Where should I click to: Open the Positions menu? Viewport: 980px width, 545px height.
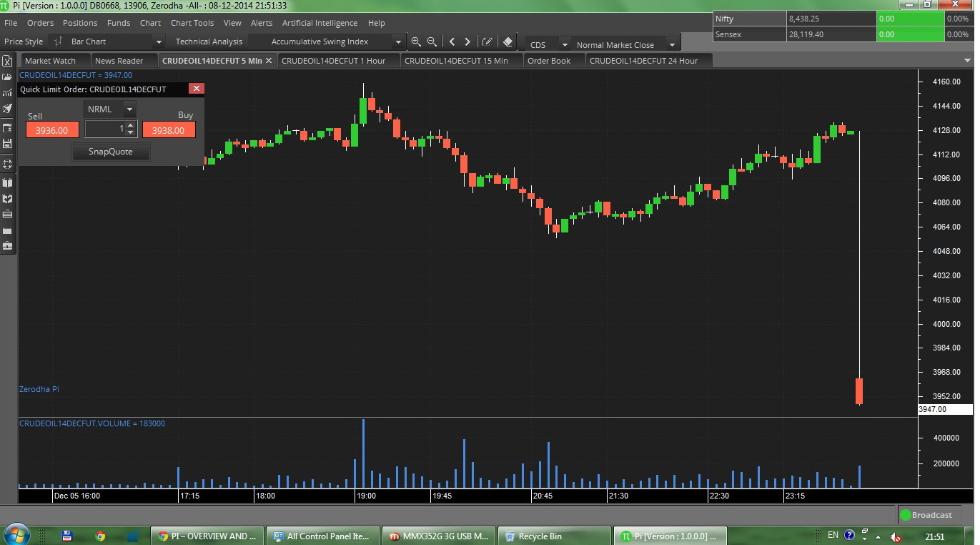(80, 23)
